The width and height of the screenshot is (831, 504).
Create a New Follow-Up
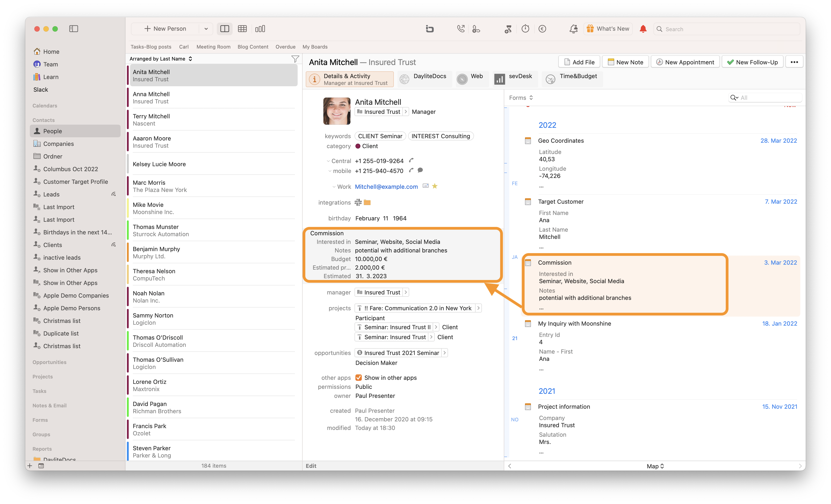click(752, 62)
